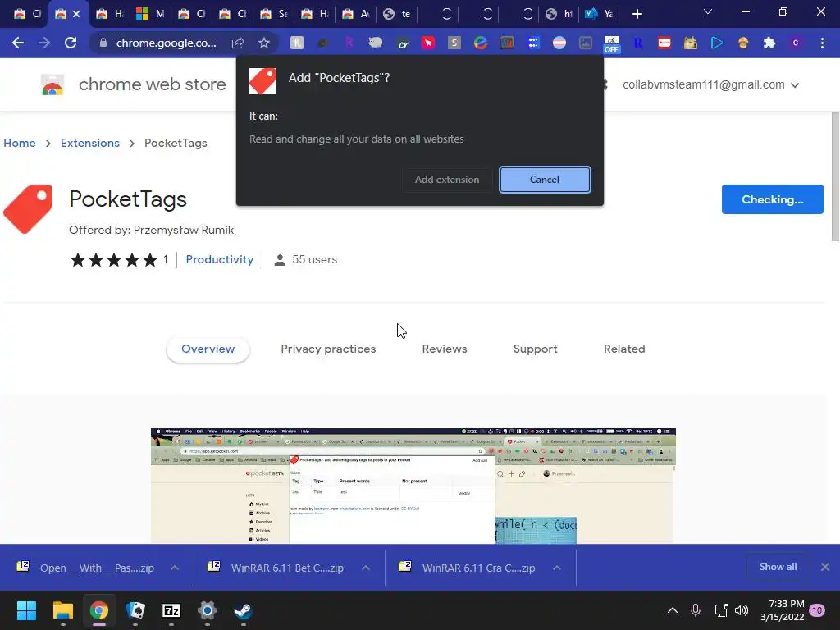This screenshot has height=630, width=840.
Task: Open a new browser tab
Action: click(x=637, y=14)
